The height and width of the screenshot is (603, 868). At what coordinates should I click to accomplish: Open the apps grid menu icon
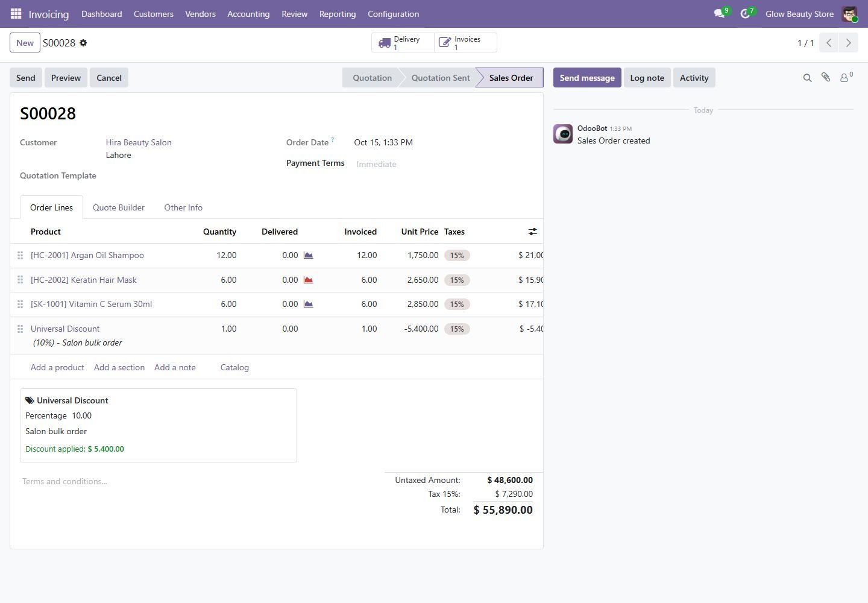coord(16,13)
